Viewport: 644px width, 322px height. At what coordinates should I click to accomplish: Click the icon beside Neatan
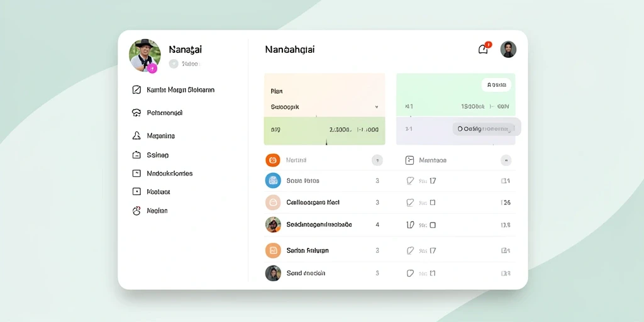pyautogui.click(x=136, y=211)
